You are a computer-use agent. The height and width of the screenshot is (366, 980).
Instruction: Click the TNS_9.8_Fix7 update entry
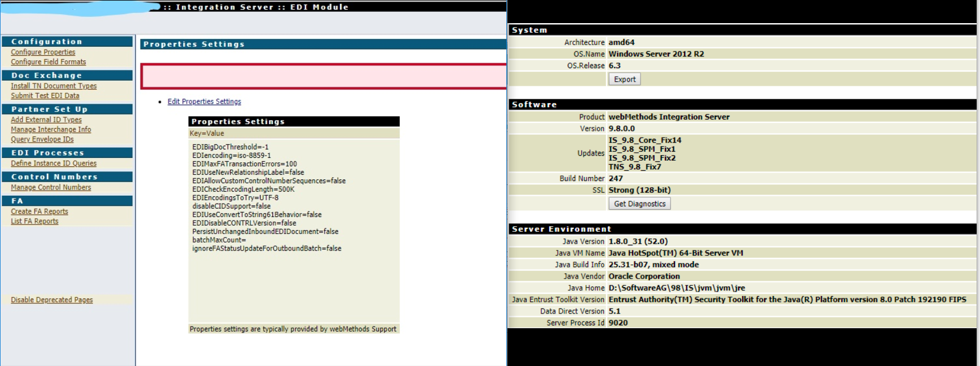(x=634, y=167)
